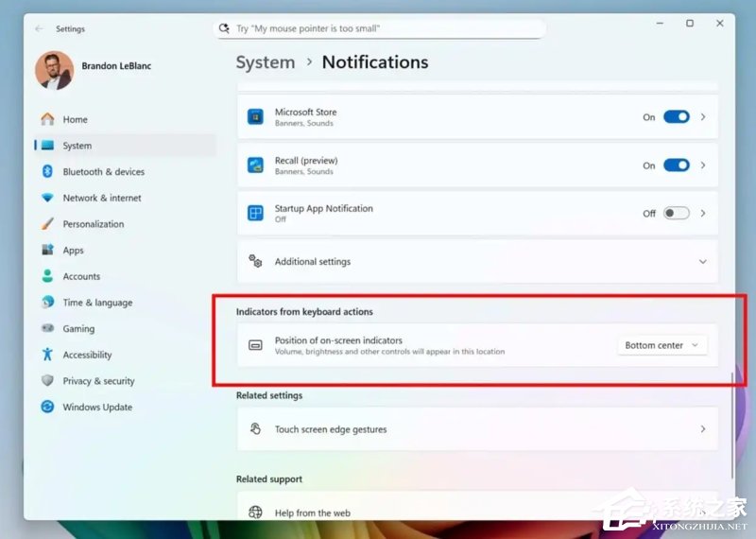Image resolution: width=756 pixels, height=539 pixels.
Task: Click the System monitor icon
Action: [47, 146]
